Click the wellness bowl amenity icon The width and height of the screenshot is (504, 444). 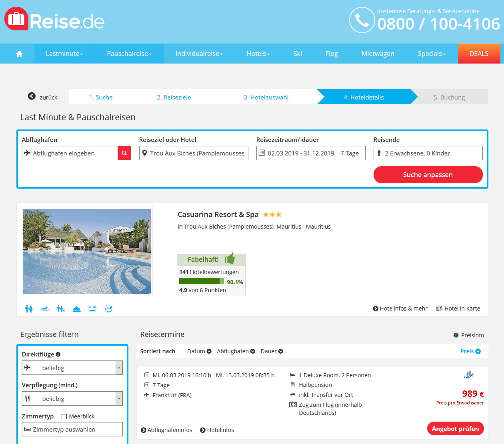coord(108,309)
